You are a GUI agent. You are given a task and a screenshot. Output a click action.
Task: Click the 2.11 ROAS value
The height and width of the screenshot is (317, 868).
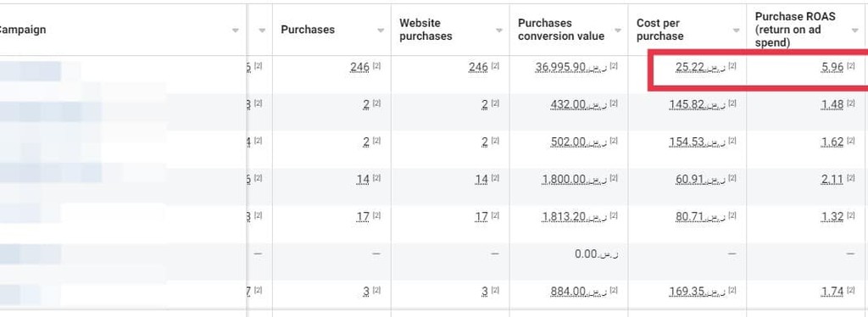(x=832, y=179)
